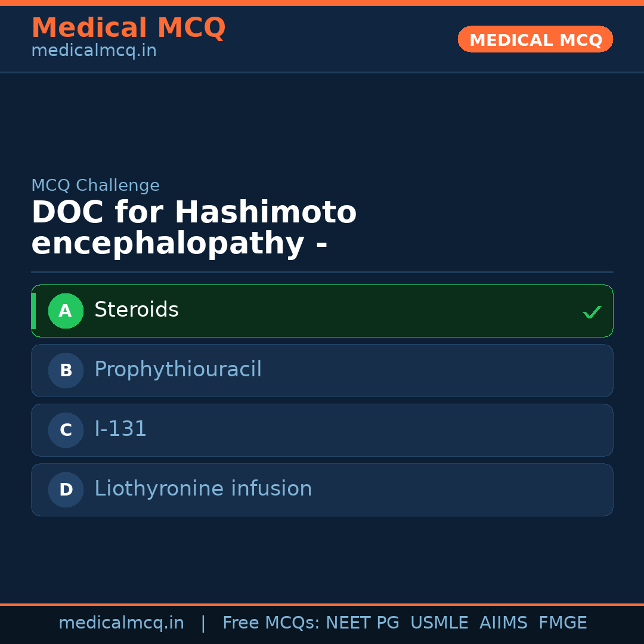Open the NEET PG section
644x644 pixels.
(x=362, y=623)
